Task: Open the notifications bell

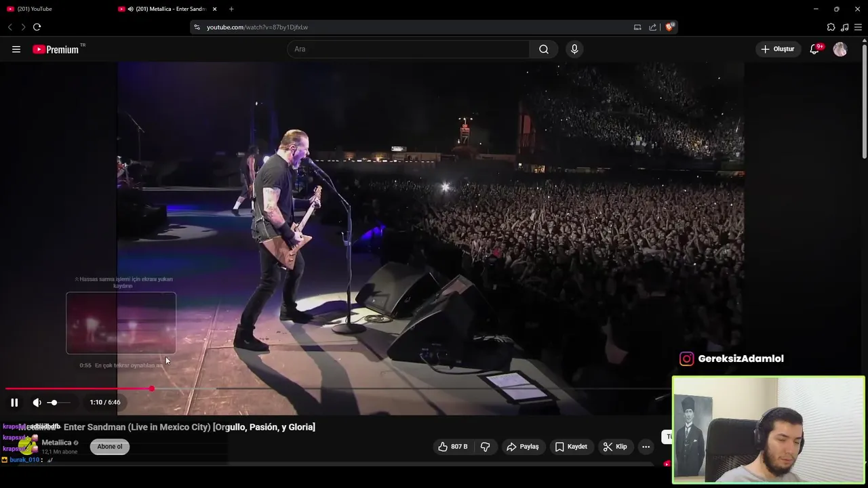Action: click(815, 49)
